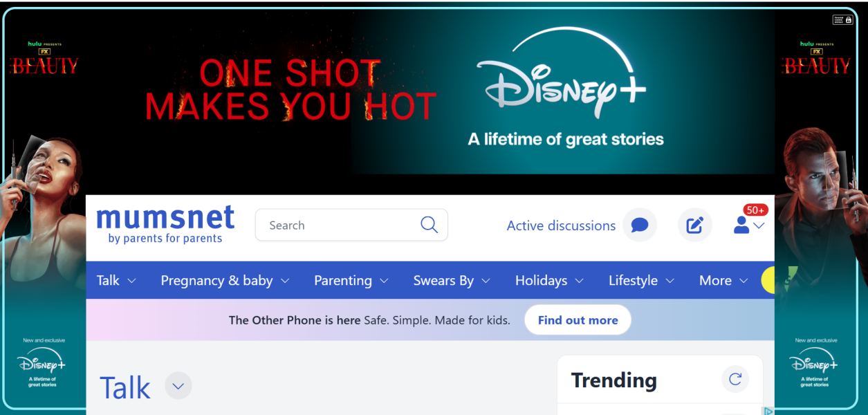Click the large Talk page heading

tap(125, 387)
